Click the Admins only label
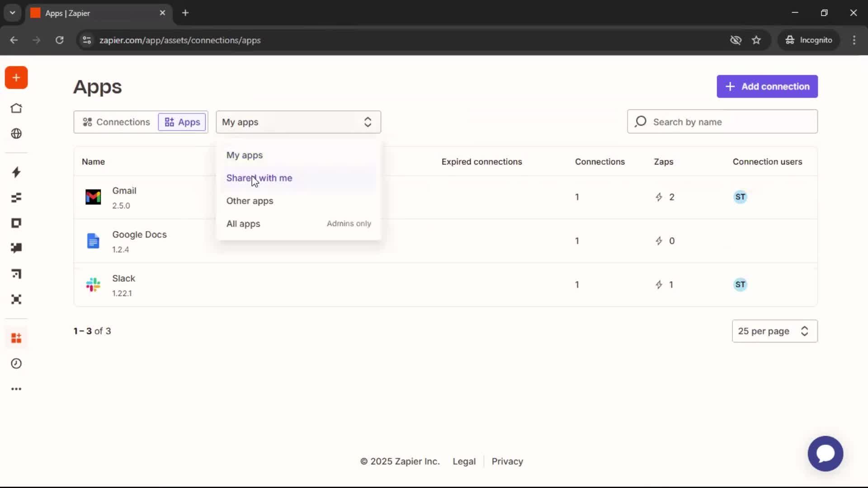The height and width of the screenshot is (488, 868). point(349,224)
